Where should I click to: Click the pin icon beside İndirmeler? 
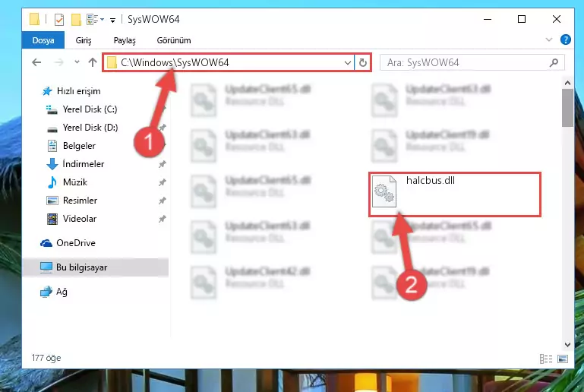[x=162, y=164]
